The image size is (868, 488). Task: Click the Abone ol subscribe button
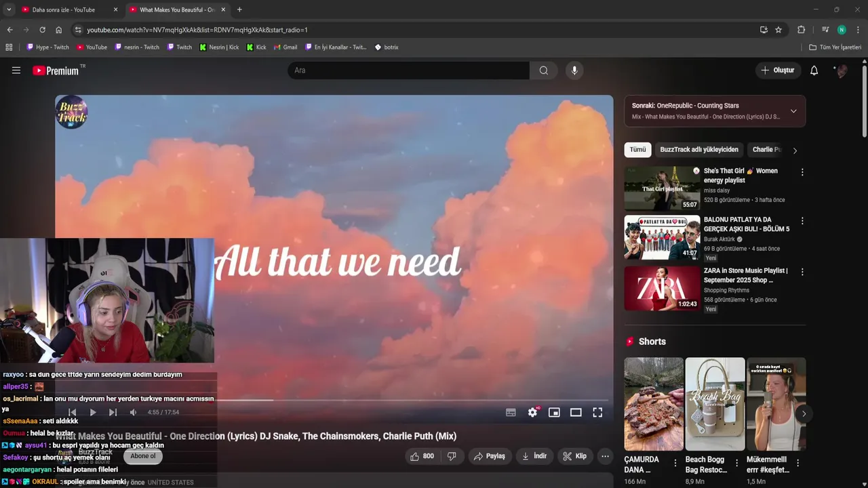[x=143, y=456]
